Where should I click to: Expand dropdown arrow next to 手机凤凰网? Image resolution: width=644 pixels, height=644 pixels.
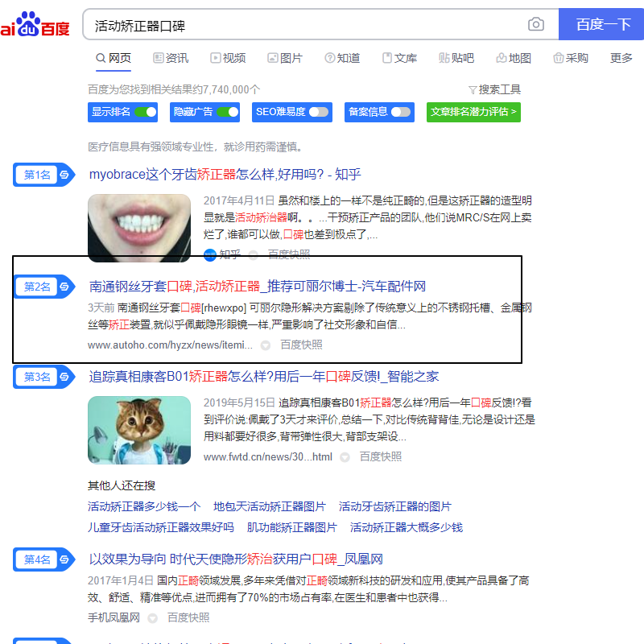[x=153, y=617]
